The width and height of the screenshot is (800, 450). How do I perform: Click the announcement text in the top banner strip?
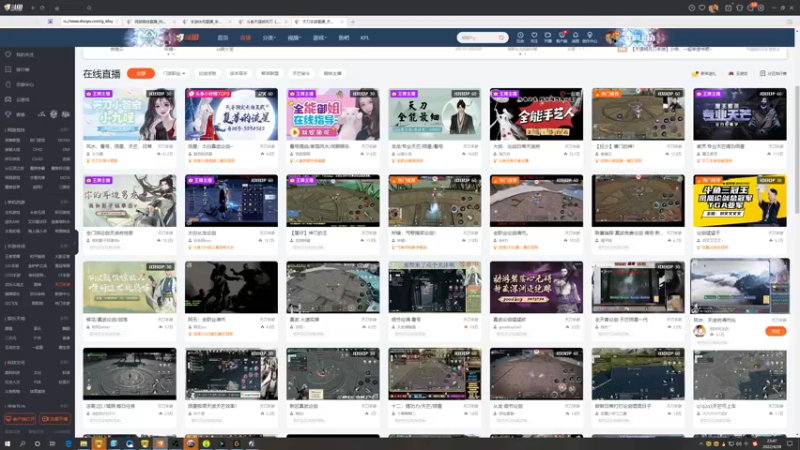coord(671,49)
